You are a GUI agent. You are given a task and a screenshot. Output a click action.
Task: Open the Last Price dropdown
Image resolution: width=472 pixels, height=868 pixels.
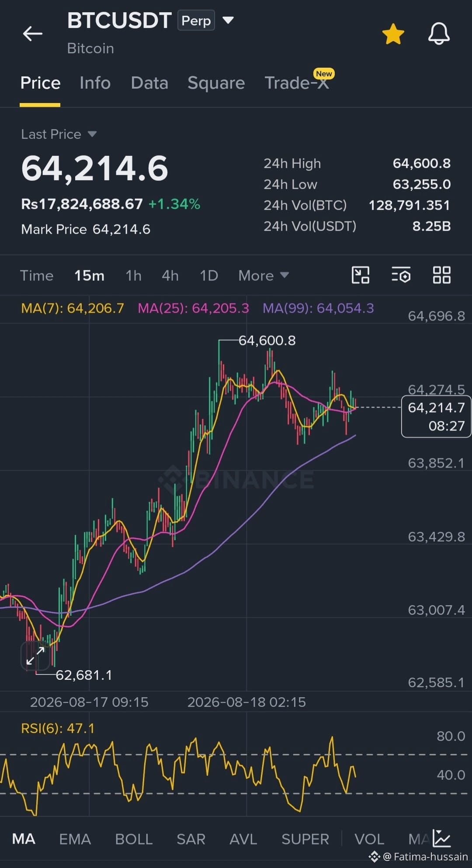click(59, 134)
